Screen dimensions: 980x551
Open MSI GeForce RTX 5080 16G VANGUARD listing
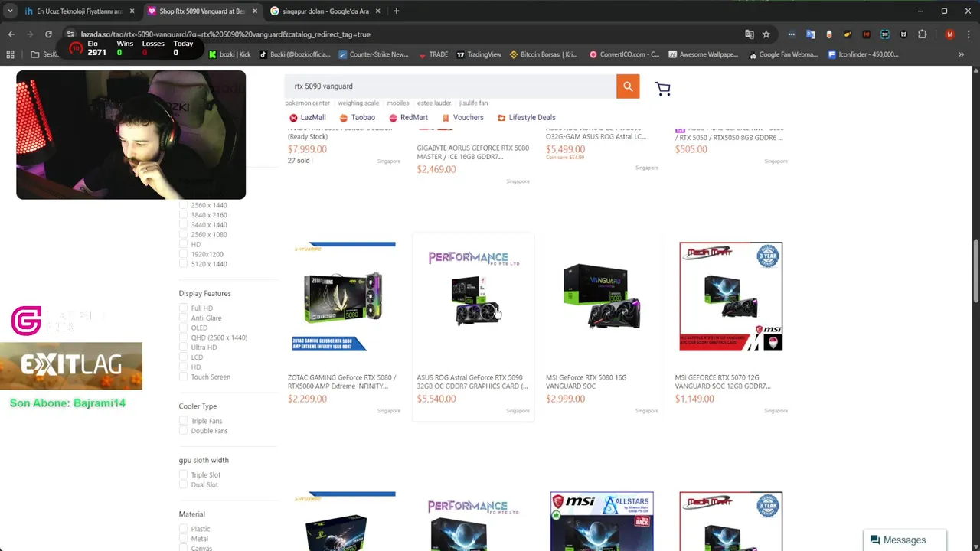point(586,382)
